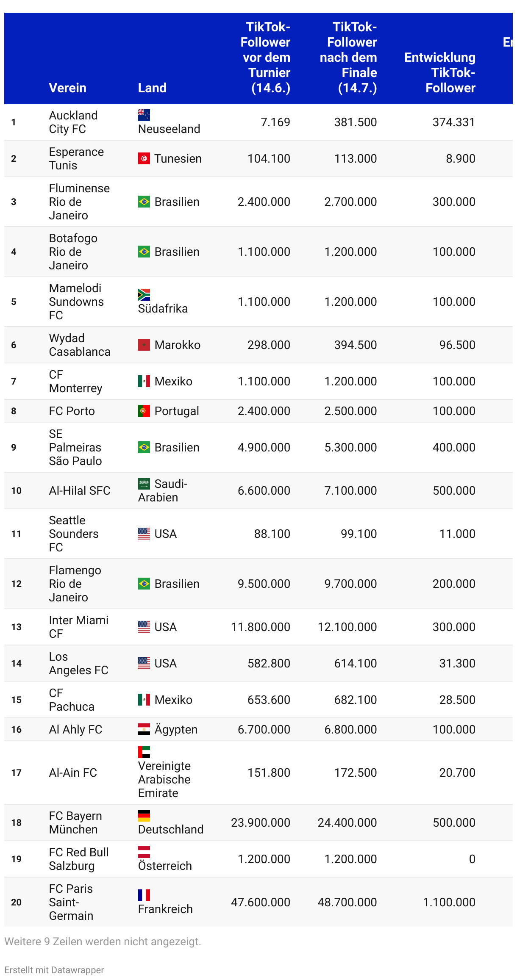This screenshot has height=980, width=517.
Task: Open the Erstellt mit Datawrapper link
Action: coord(54,970)
